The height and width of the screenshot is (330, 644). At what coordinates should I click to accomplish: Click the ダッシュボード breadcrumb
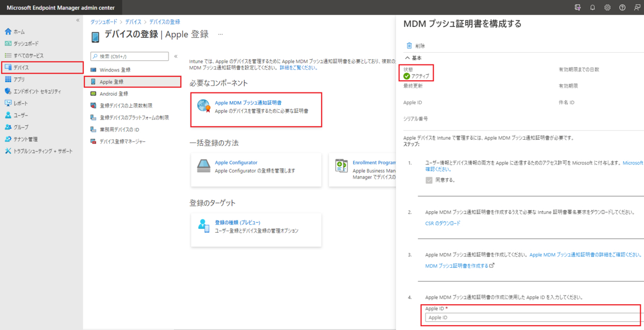pyautogui.click(x=104, y=21)
